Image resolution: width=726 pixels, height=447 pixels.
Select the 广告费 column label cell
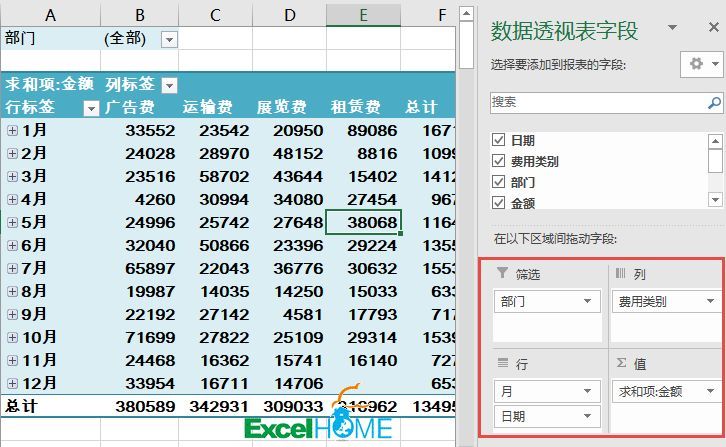(x=139, y=107)
